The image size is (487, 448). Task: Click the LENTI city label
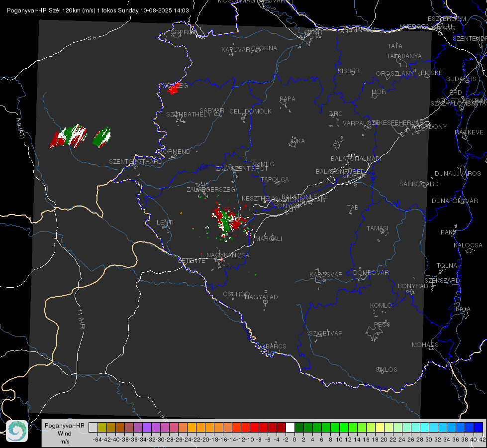coord(165,223)
